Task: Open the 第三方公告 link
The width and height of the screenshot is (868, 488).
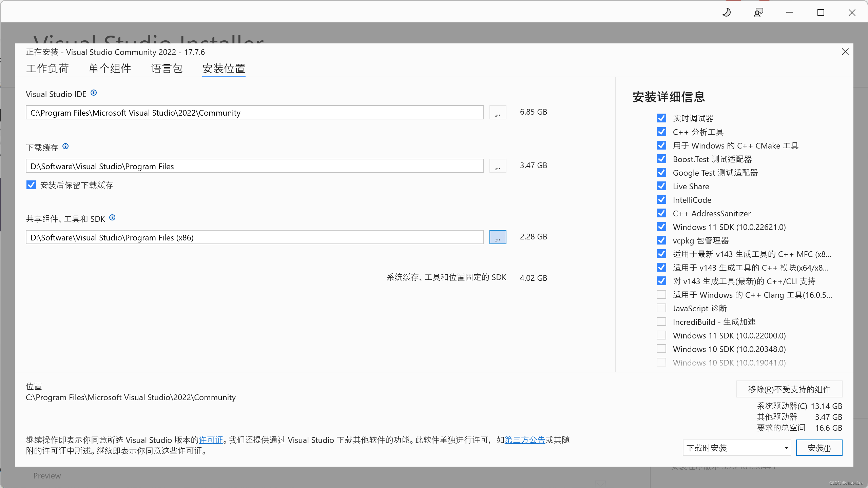Action: [x=525, y=440]
